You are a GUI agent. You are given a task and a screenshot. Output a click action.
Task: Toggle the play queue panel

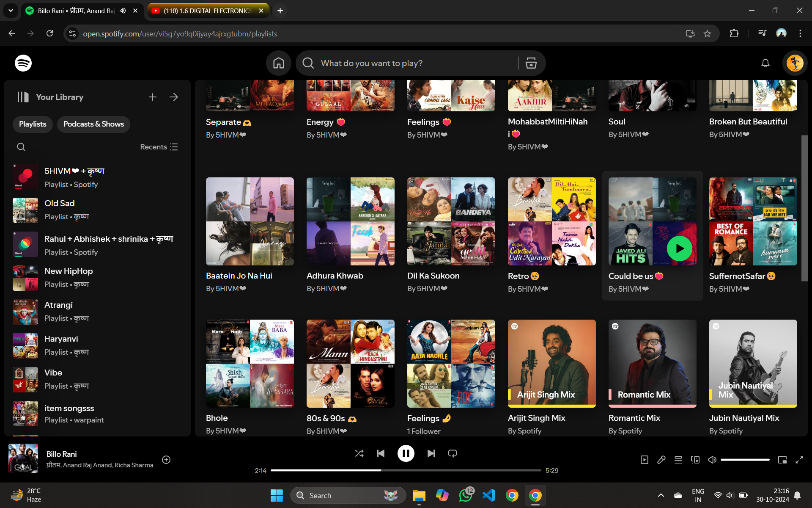tap(678, 460)
